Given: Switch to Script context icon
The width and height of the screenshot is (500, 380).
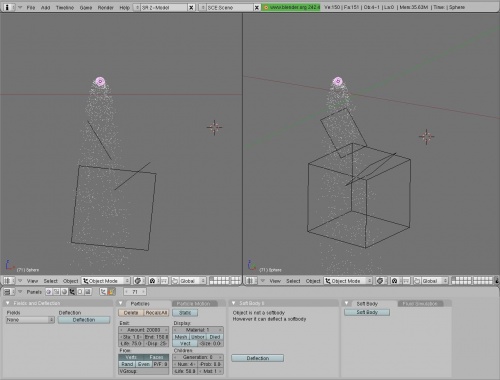Looking at the screenshot, I should point(56,292).
